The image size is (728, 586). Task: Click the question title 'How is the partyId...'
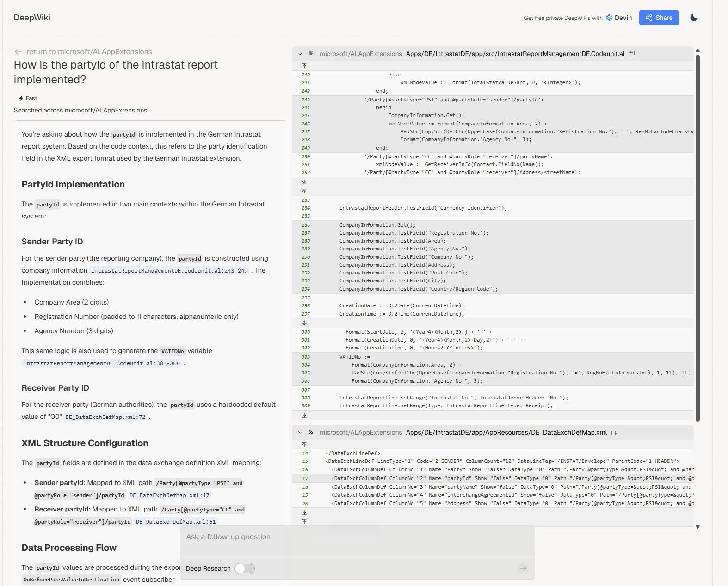pos(116,72)
